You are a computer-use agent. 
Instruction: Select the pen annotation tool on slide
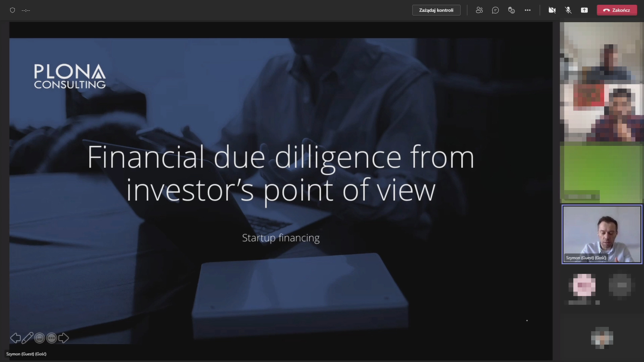pyautogui.click(x=27, y=338)
